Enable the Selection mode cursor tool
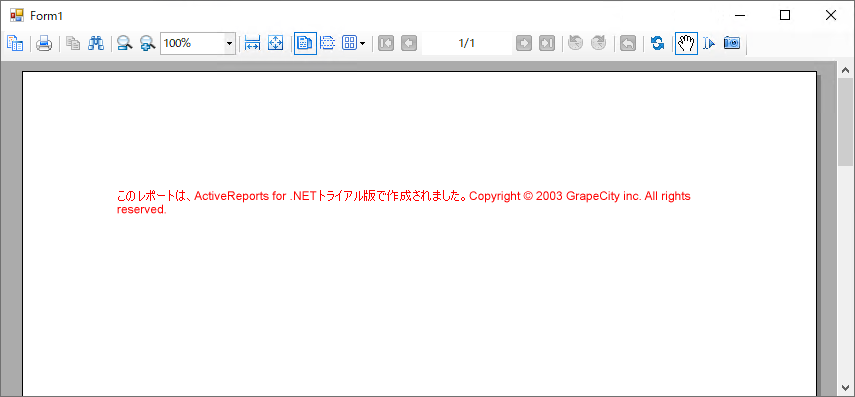 [708, 43]
